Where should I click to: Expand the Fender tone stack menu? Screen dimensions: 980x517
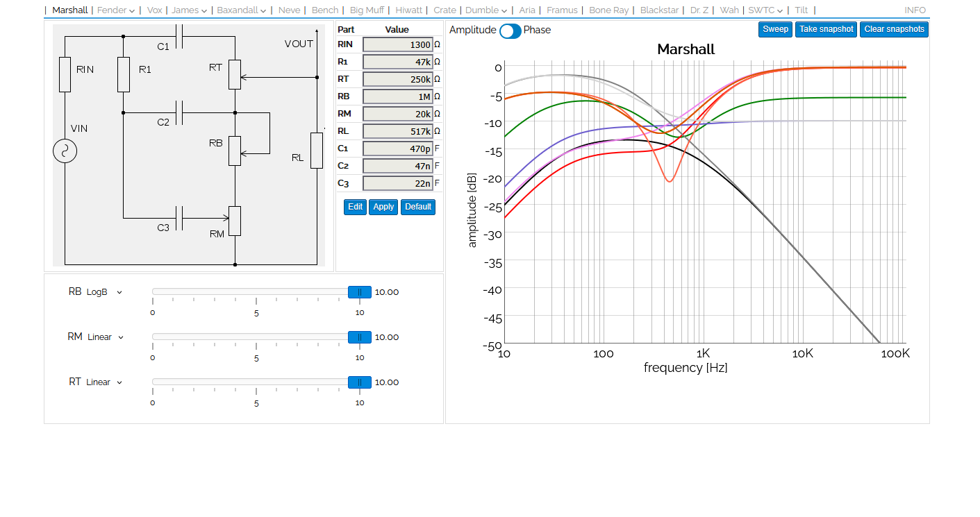pyautogui.click(x=116, y=10)
